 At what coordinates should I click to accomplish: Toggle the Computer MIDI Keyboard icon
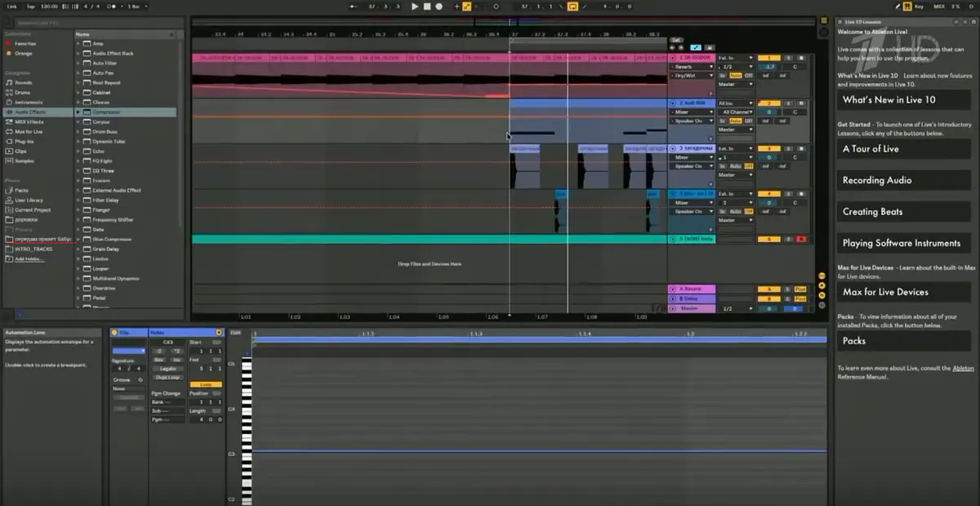tap(907, 6)
